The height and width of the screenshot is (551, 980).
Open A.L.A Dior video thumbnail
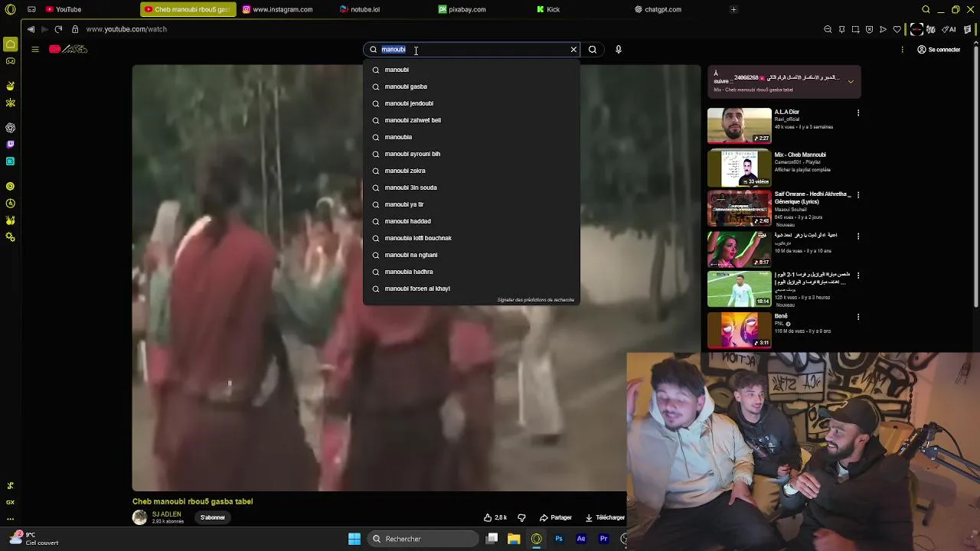(x=740, y=126)
